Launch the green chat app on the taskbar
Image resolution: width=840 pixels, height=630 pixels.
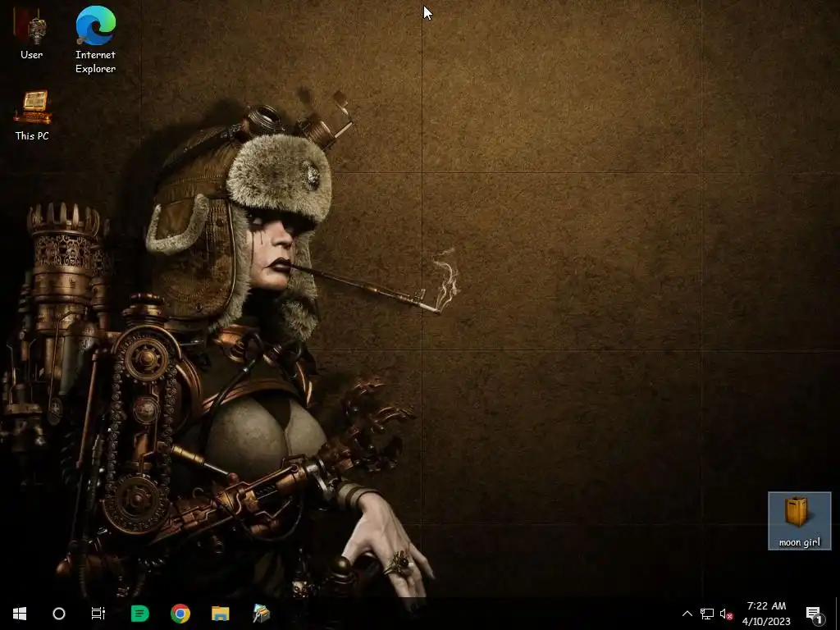pos(139,614)
